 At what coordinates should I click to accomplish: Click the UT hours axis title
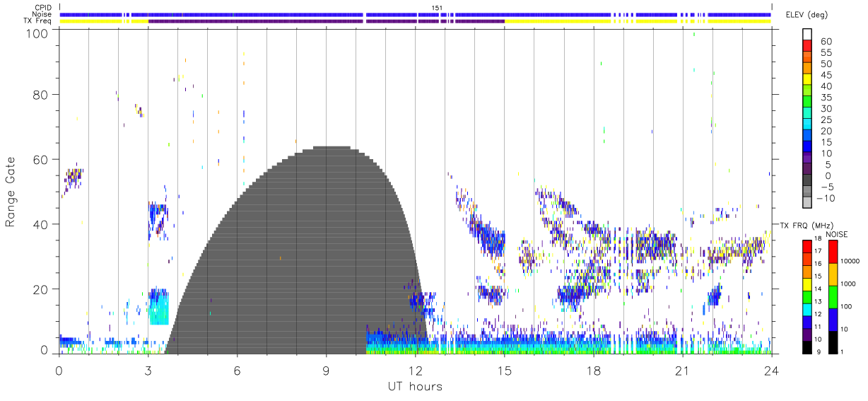415,387
